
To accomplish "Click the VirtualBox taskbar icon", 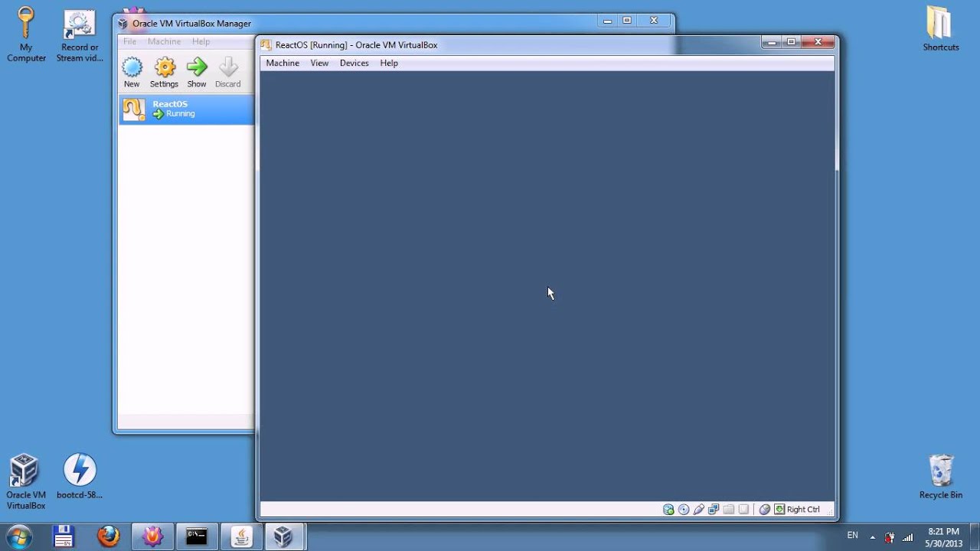I will [x=284, y=536].
